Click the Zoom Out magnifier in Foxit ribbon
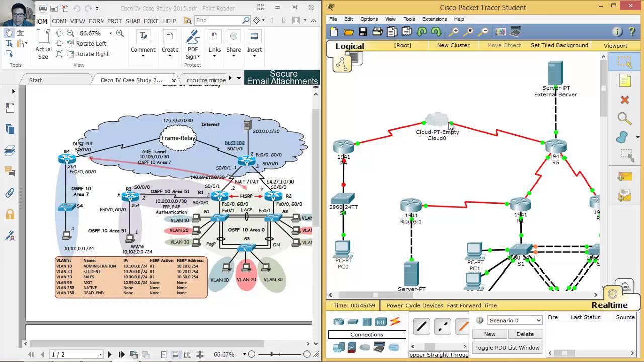Screen dimensions: 644x362 click(x=71, y=33)
